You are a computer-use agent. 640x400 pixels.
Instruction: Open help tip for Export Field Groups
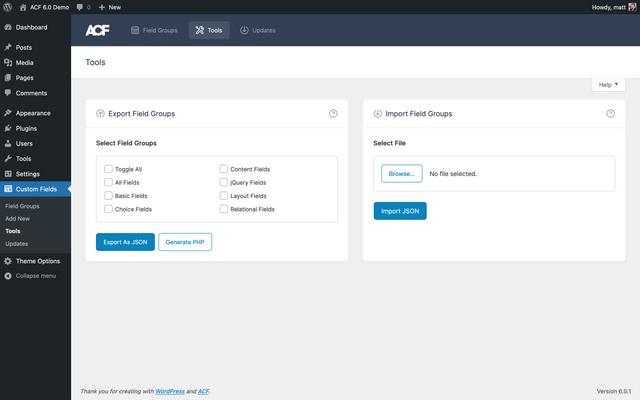[x=333, y=113]
